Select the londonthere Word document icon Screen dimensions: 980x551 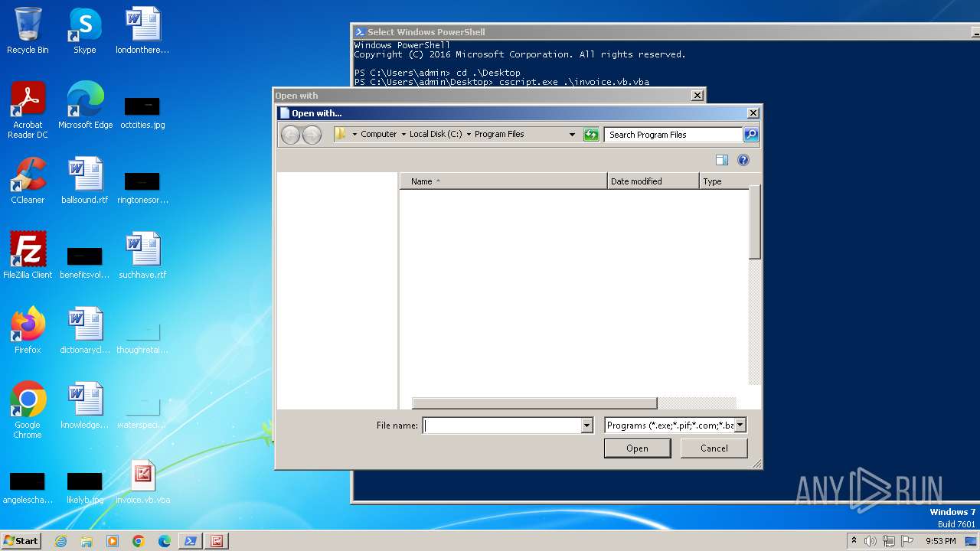tap(142, 31)
